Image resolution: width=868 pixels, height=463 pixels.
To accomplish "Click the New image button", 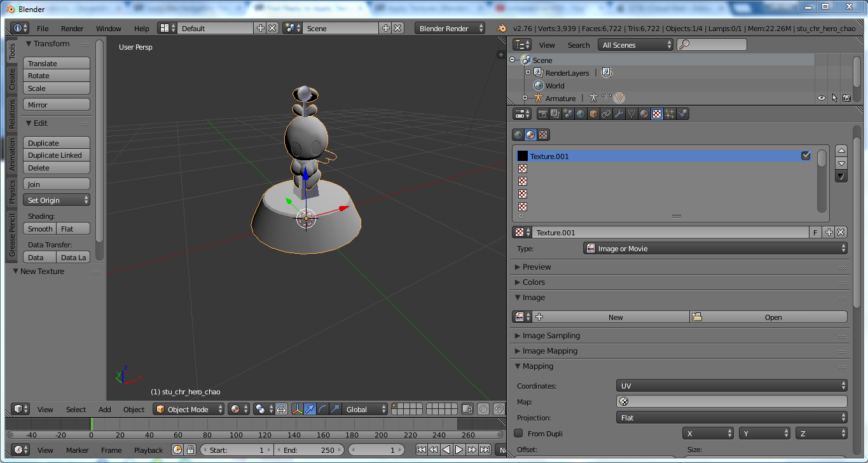I will (x=610, y=317).
